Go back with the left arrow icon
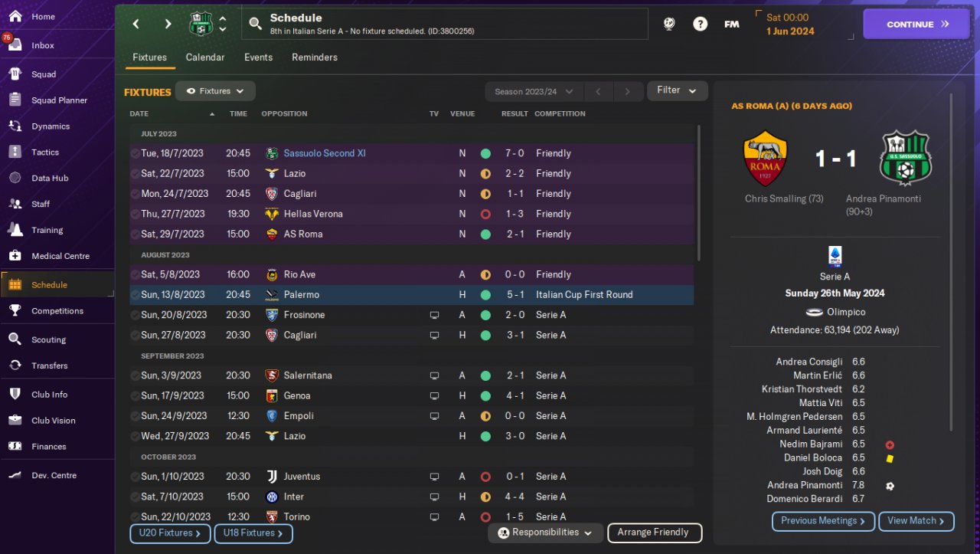The width and height of the screenshot is (980, 554). [136, 24]
